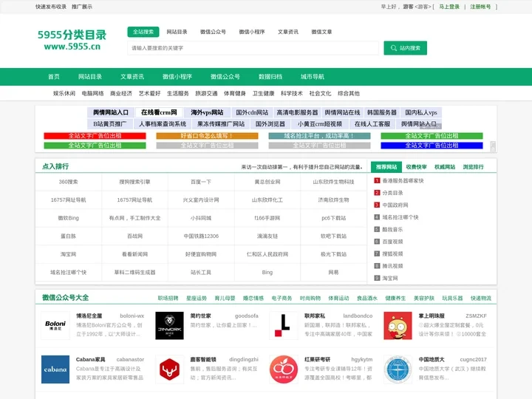Screen dimensions: 532x399
Task: Click rank 2 badge beside 分类目录
Action: [377, 193]
